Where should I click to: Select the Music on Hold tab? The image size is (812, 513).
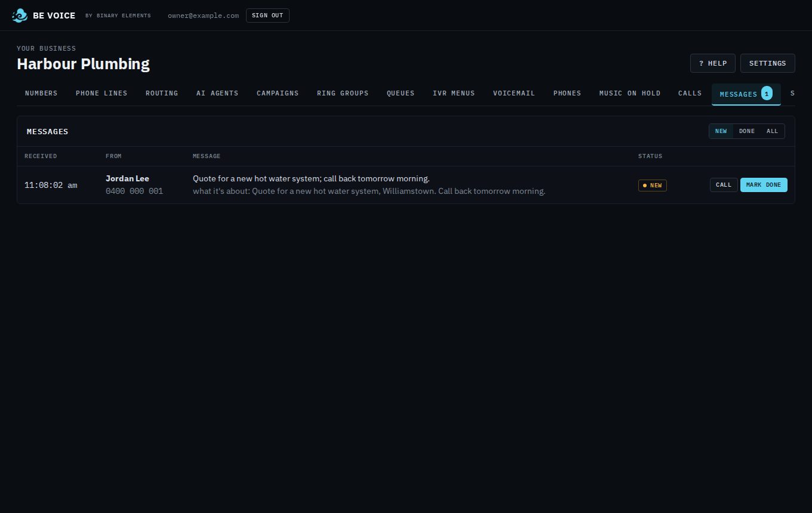(x=630, y=93)
